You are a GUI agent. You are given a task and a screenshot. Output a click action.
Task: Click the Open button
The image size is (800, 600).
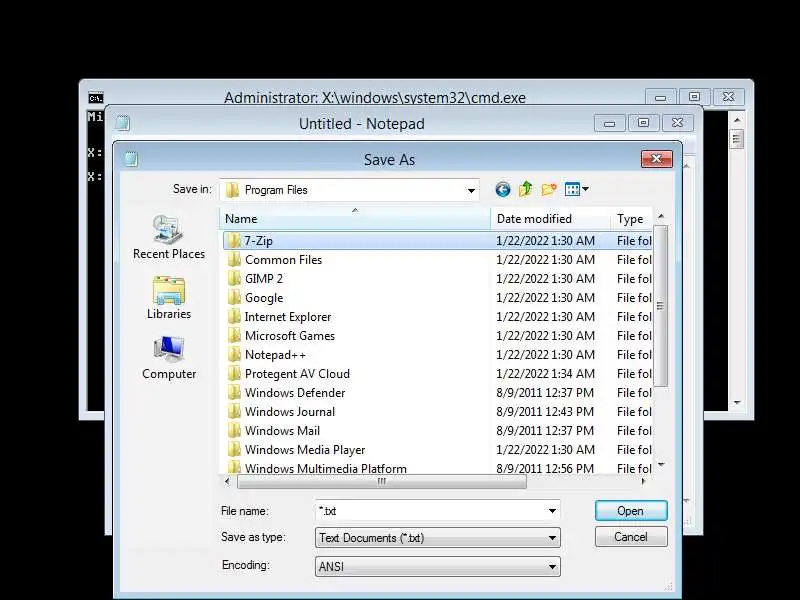[631, 511]
